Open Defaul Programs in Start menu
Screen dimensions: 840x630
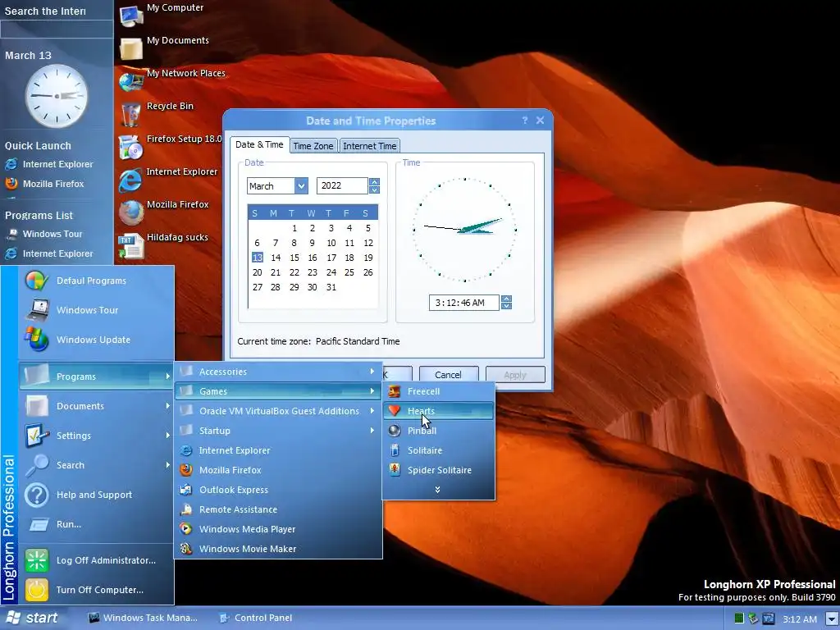[x=96, y=281]
